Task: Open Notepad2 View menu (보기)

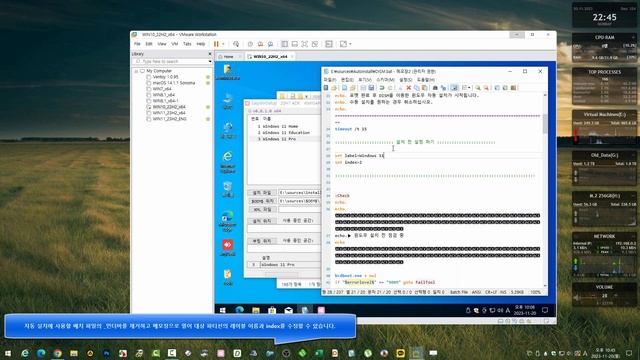Action: coord(365,80)
